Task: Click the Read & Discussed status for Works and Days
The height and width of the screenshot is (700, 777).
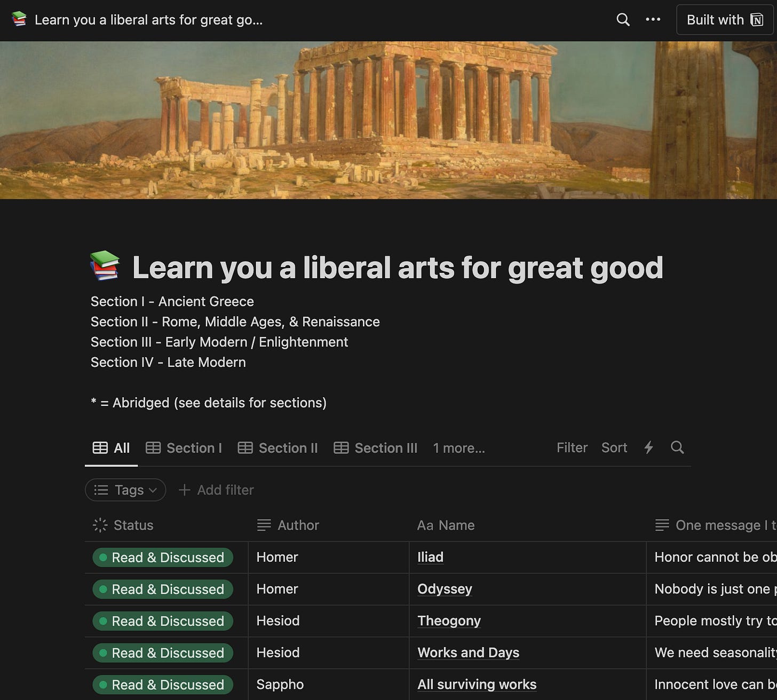Action: pos(163,653)
